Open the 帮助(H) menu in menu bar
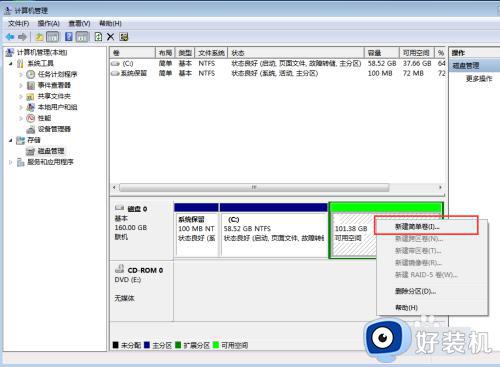The image size is (500, 367). (110, 23)
